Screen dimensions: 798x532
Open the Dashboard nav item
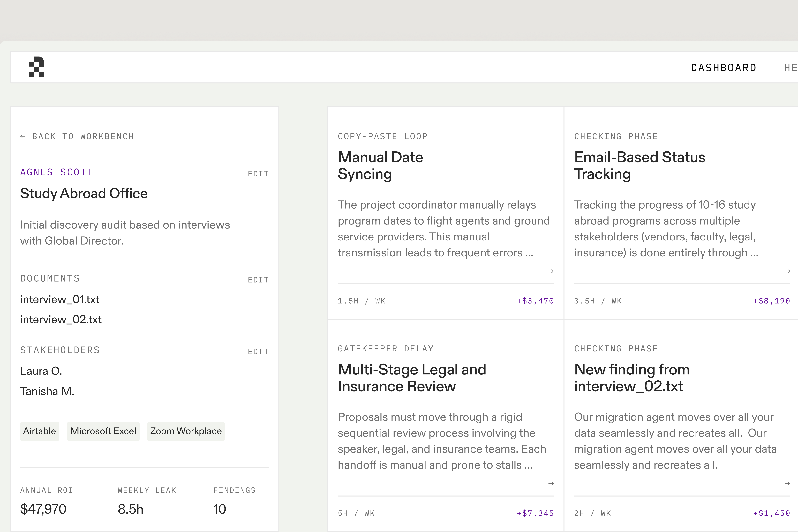point(724,68)
